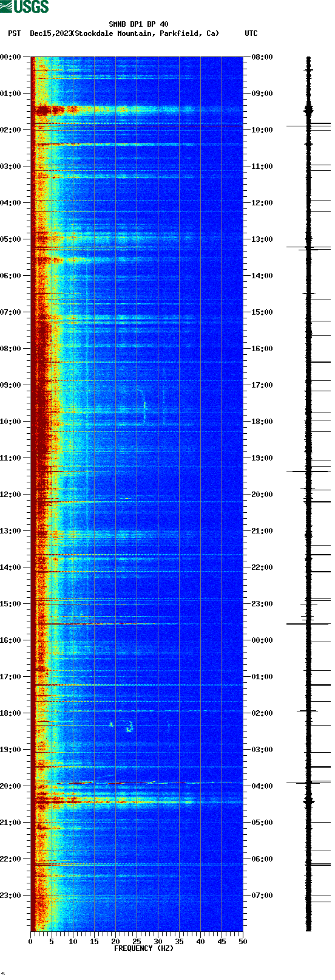This screenshot has width=335, height=980.
Task: Click the '10:00' UTC time label
Action: [262, 130]
